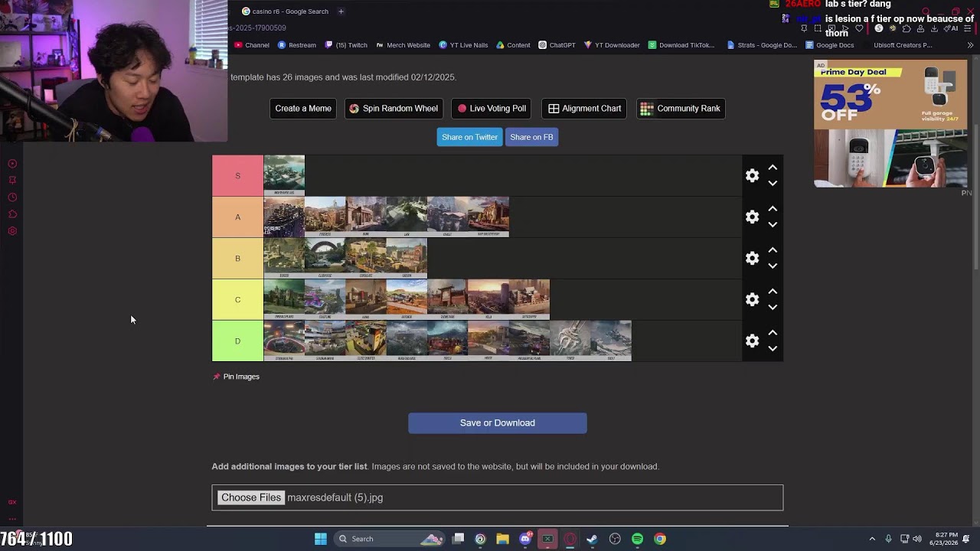The height and width of the screenshot is (551, 980).
Task: Open settings gear for A tier row
Action: pos(752,217)
